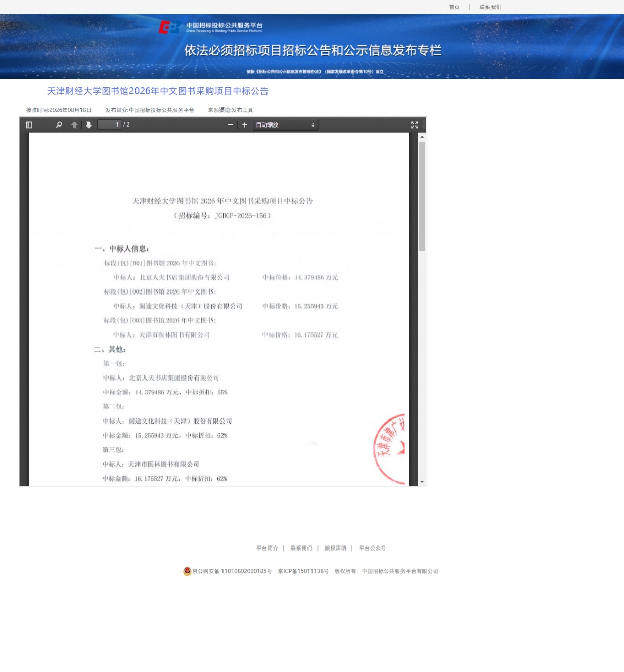Viewport: 624px width, 672px height.
Task: Click 中标价格 15.255943 万元 text
Action: pos(300,306)
